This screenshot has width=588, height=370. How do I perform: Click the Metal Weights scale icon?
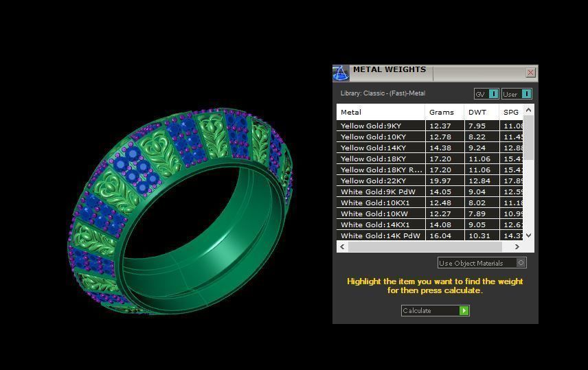click(x=341, y=73)
